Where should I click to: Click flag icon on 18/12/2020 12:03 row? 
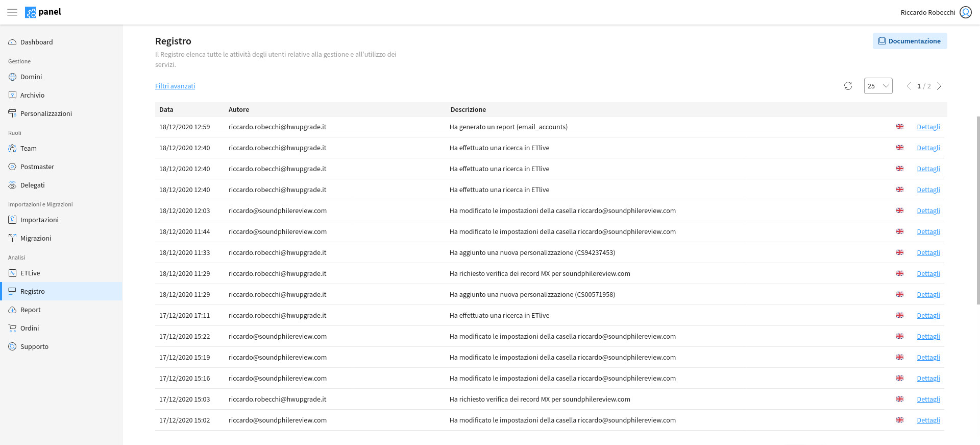[x=900, y=210]
